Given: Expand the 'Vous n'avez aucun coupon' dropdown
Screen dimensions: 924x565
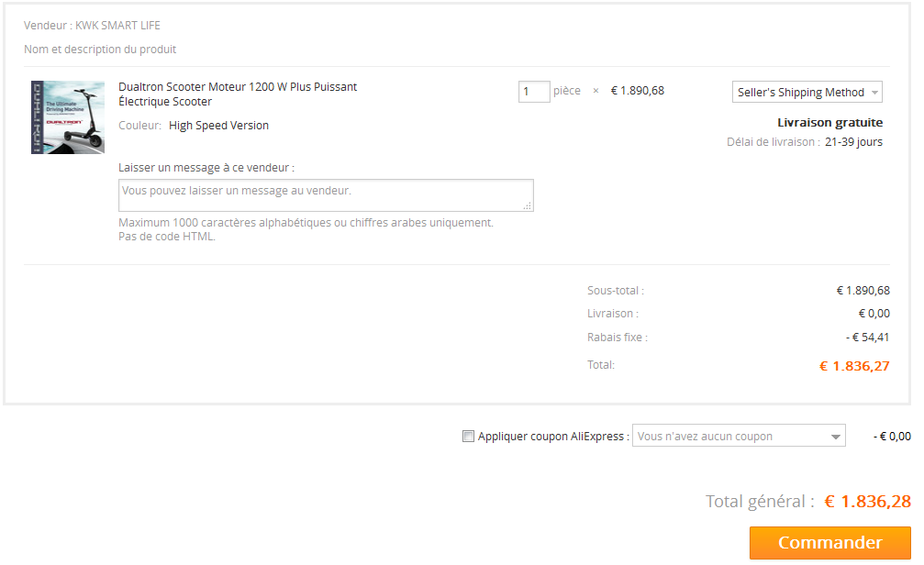Looking at the screenshot, I should pyautogui.click(x=739, y=436).
